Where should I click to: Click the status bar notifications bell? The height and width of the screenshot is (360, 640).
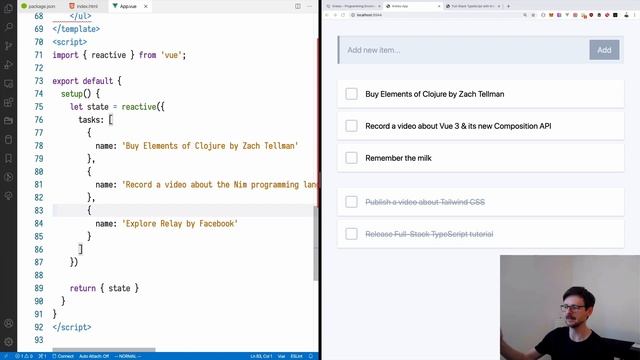pyautogui.click(x=311, y=356)
